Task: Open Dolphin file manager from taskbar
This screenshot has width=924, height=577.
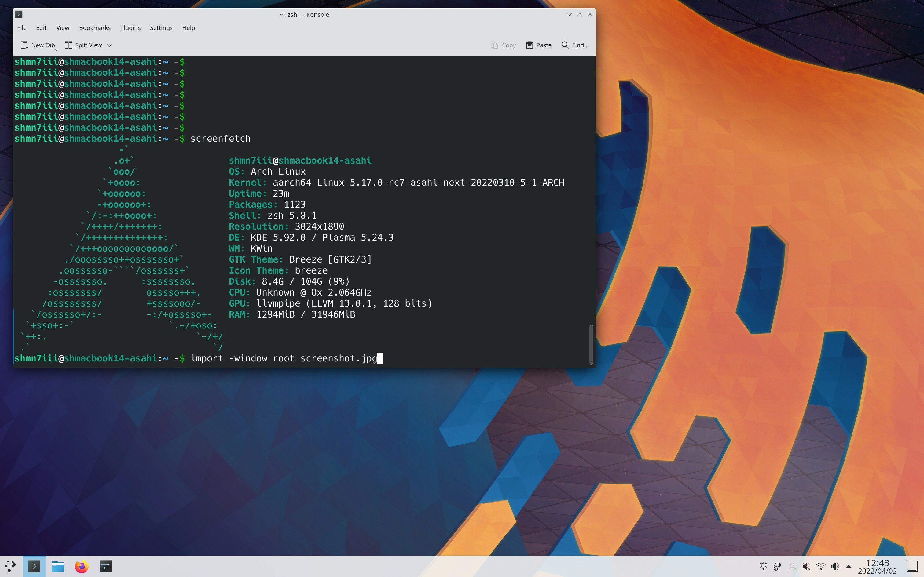Action: (x=58, y=566)
